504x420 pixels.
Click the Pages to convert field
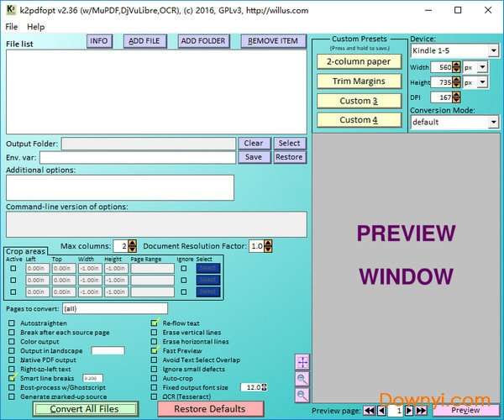pos(115,309)
